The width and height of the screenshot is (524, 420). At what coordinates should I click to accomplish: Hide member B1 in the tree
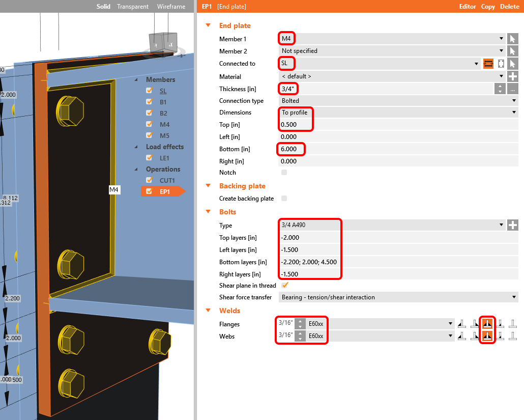point(149,102)
